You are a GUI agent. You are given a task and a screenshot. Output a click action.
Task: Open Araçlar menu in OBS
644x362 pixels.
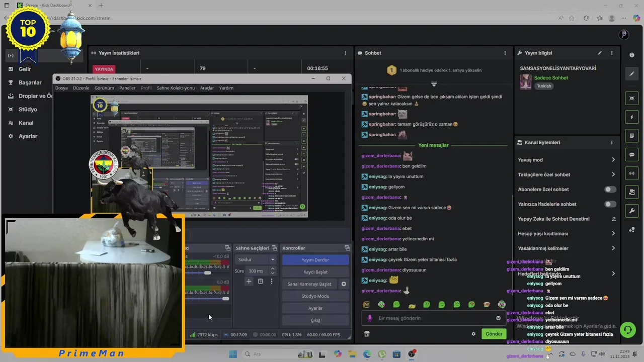click(207, 88)
